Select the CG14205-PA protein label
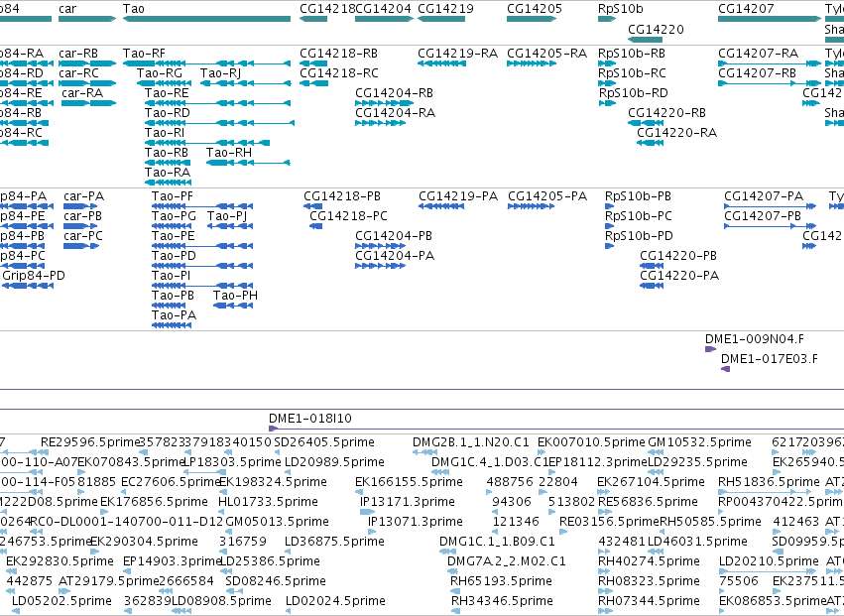 pyautogui.click(x=547, y=196)
